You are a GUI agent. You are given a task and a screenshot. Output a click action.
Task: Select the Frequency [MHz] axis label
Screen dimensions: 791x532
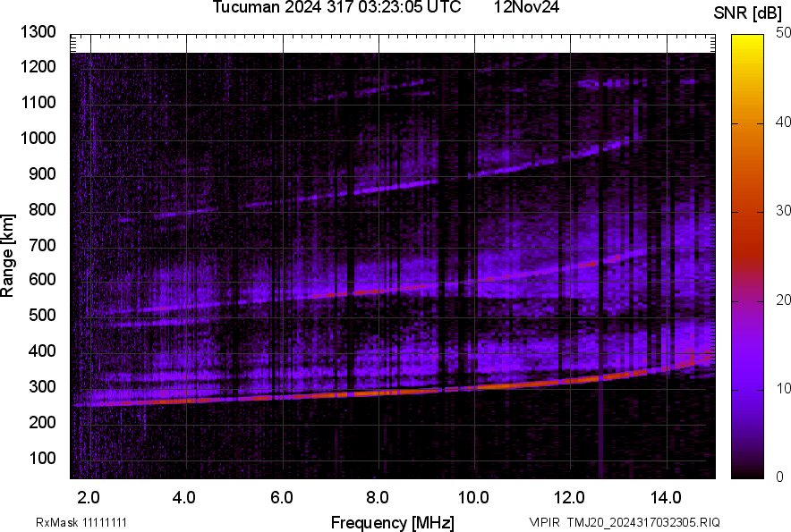pyautogui.click(x=392, y=522)
